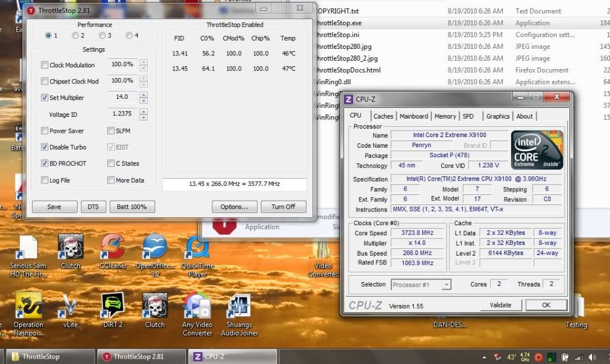Lower Set Multiplier value with down arrow

click(144, 101)
